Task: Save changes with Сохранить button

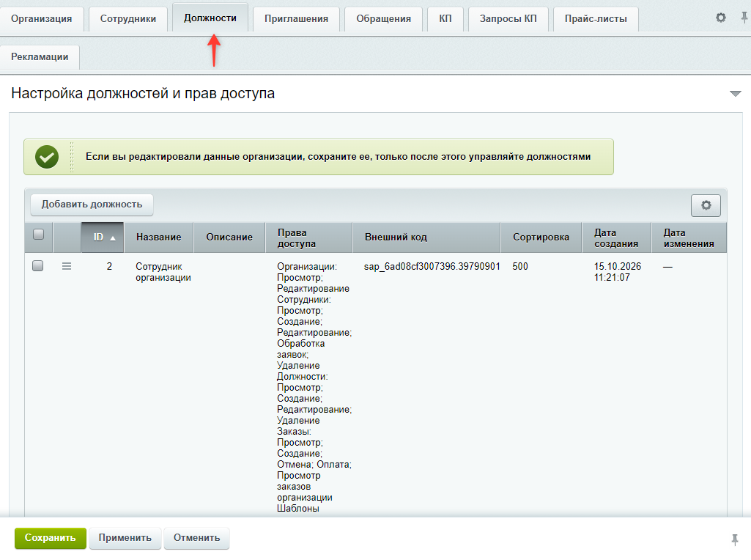Action: pyautogui.click(x=51, y=538)
